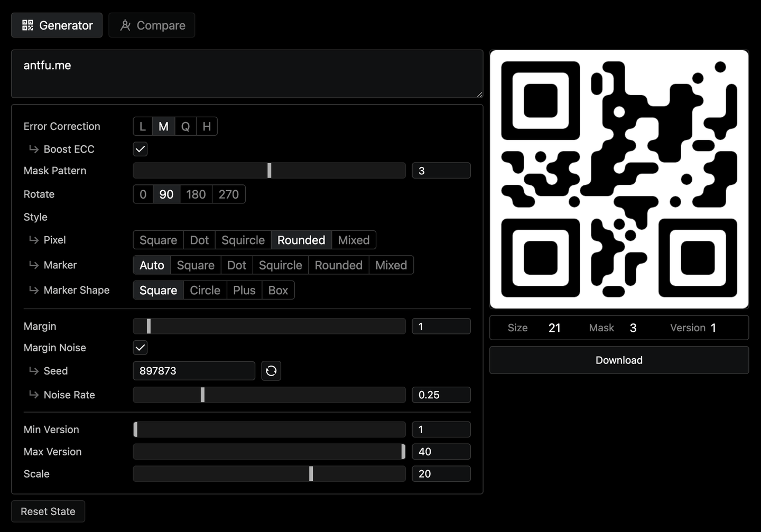Choose Mixed pixel style
Image resolution: width=761 pixels, height=532 pixels.
pos(353,240)
